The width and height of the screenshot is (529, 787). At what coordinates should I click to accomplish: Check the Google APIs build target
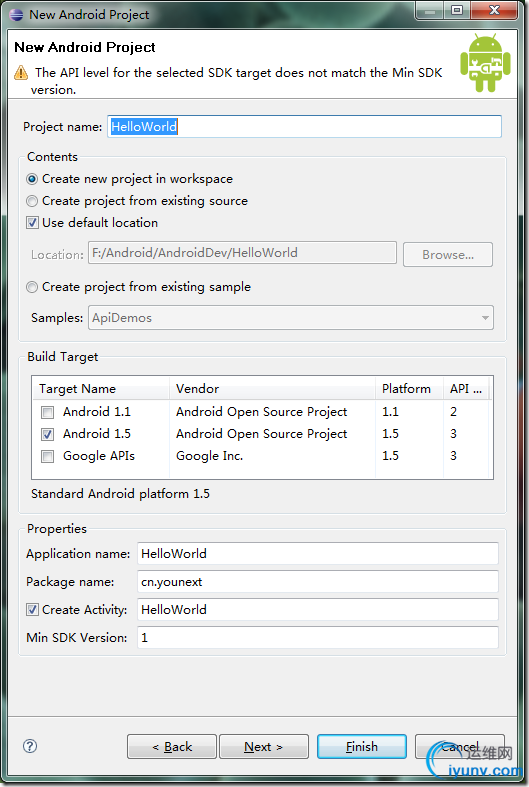pyautogui.click(x=48, y=456)
